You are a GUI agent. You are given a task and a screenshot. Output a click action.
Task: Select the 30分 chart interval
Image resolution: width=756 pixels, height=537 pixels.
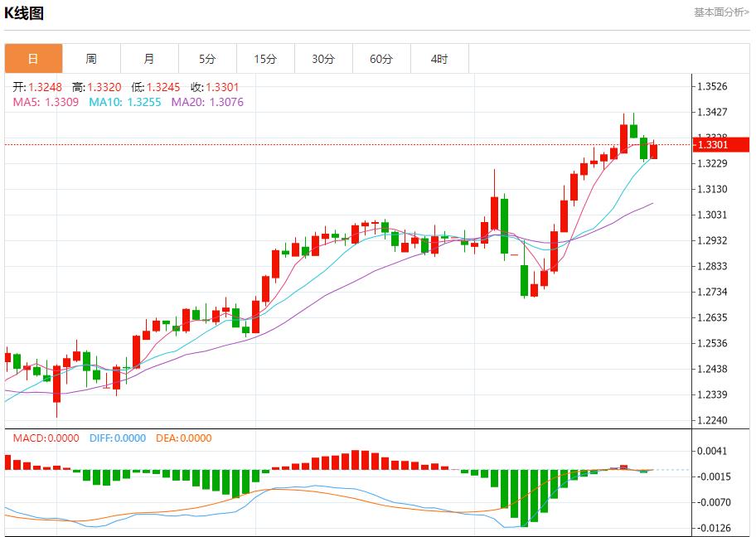pyautogui.click(x=323, y=59)
